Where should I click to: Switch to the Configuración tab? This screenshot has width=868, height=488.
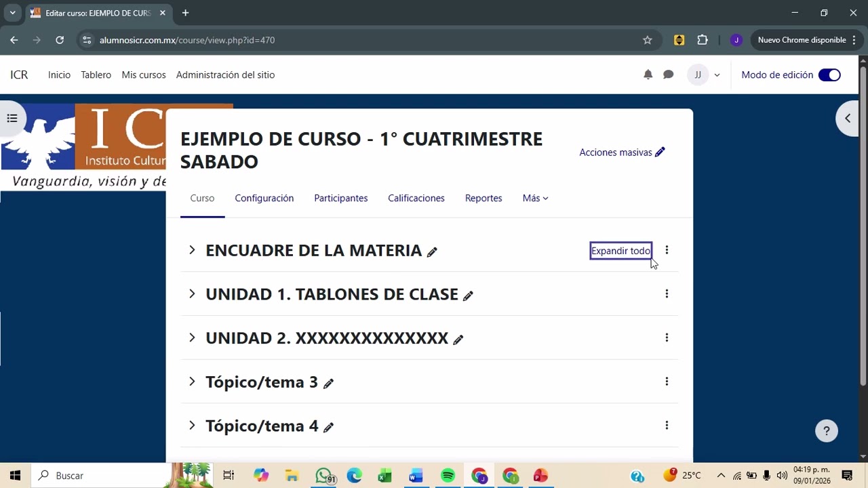tap(264, 198)
